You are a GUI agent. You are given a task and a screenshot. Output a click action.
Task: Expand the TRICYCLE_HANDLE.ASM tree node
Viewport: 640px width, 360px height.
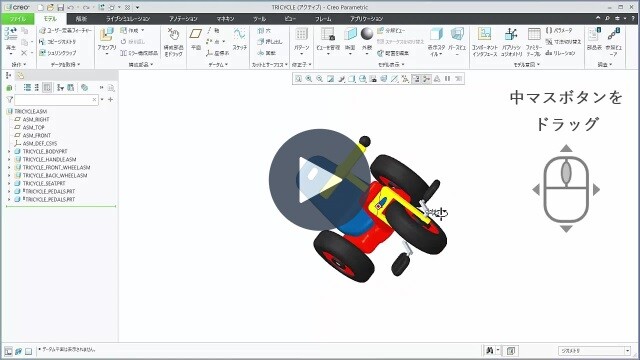tap(9, 160)
